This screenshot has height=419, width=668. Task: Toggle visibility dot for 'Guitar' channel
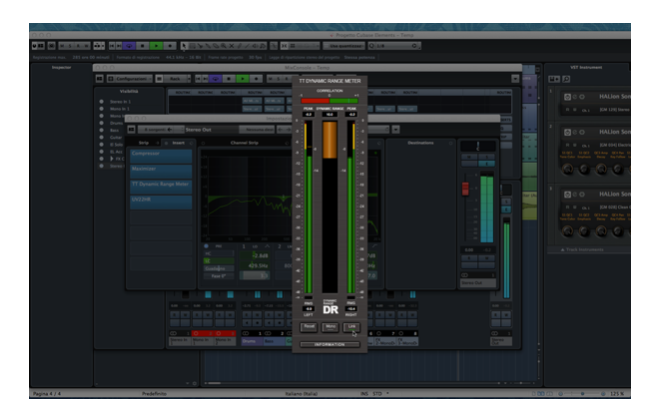click(101, 138)
